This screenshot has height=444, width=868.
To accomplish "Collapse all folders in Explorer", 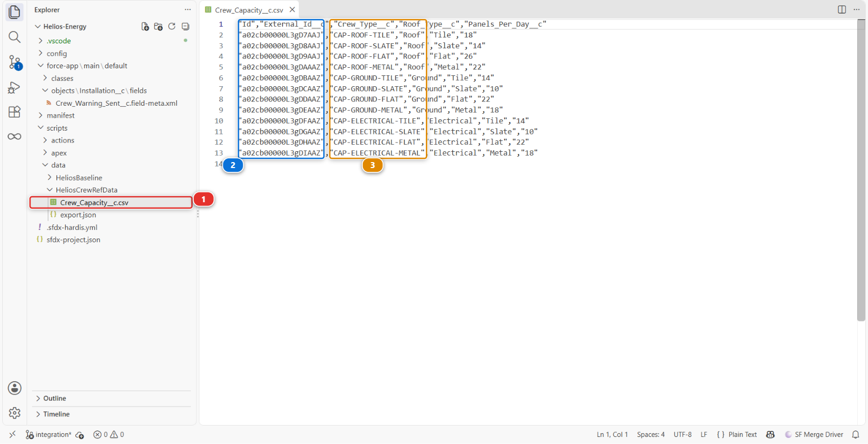I will coord(186,27).
